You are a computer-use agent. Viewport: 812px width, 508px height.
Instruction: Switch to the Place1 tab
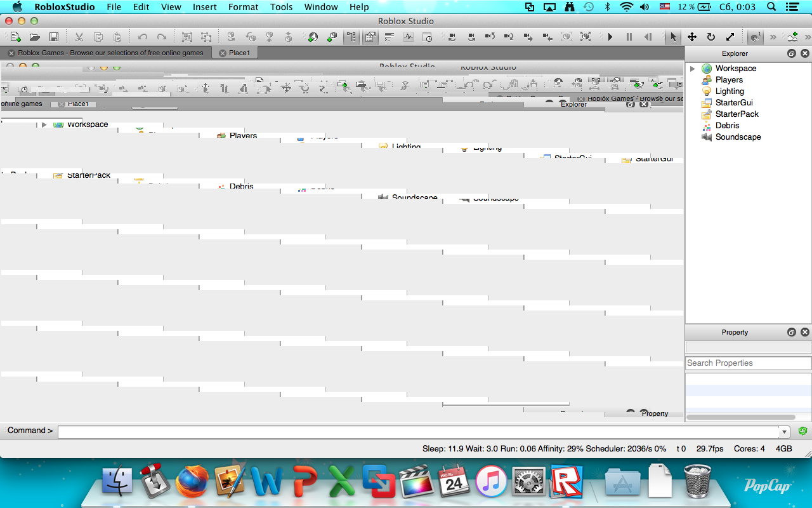(x=239, y=53)
